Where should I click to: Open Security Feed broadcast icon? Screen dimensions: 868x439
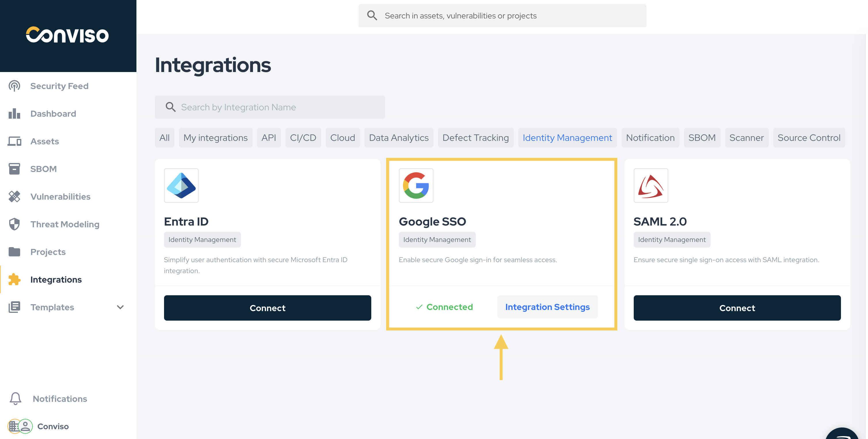[14, 86]
